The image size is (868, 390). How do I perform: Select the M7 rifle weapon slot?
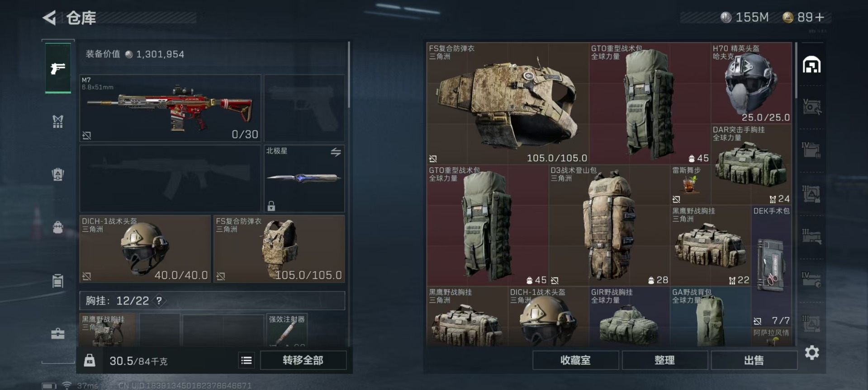[171, 108]
